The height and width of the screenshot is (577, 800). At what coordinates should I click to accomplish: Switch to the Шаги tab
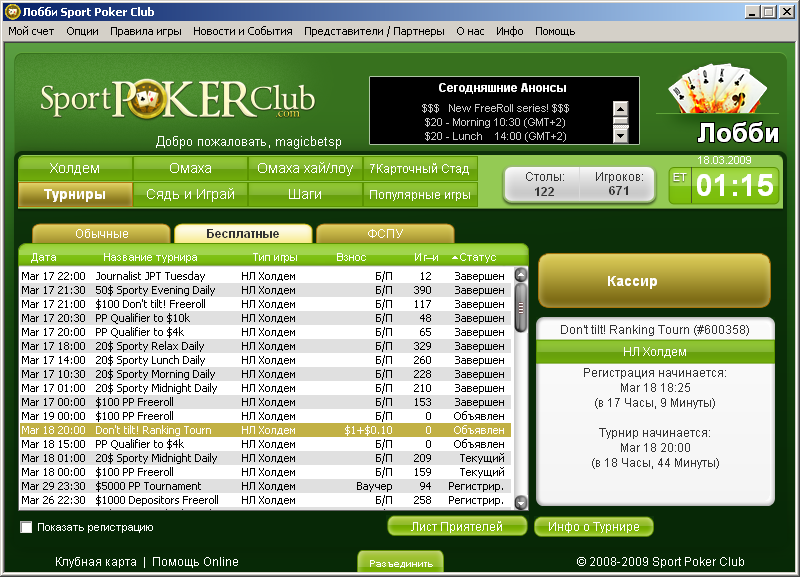point(305,194)
